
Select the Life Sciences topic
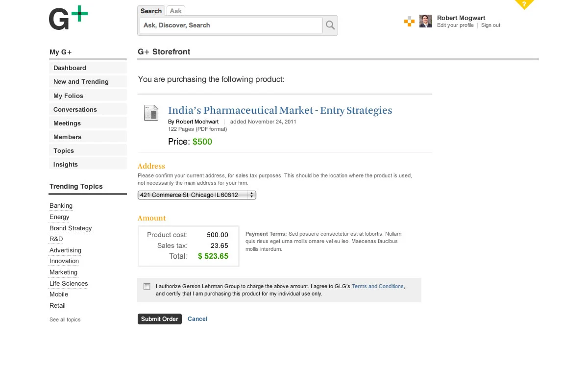click(69, 284)
